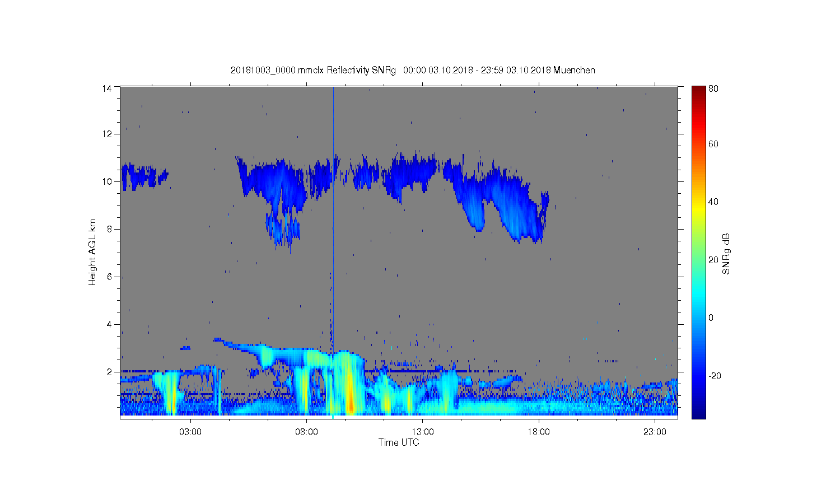Click the 'Time UTC' x-axis label
Viewport: 840px width, 504px height.
tap(399, 442)
